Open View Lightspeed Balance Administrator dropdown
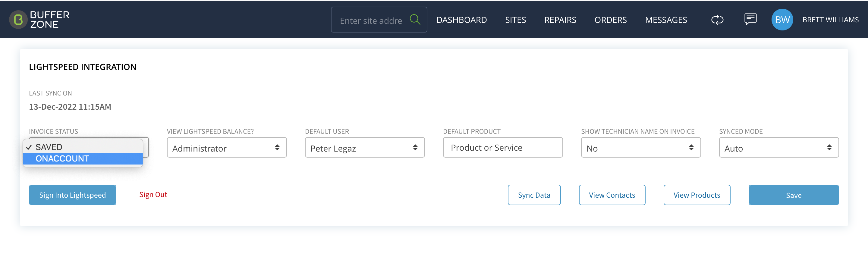Image resolution: width=868 pixels, height=276 pixels. 226,147
